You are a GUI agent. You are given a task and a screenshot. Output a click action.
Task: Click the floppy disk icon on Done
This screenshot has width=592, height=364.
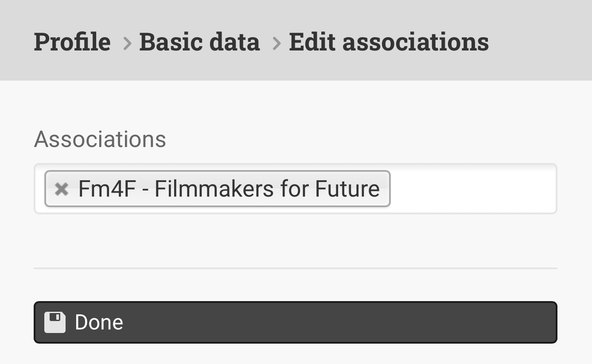click(55, 322)
